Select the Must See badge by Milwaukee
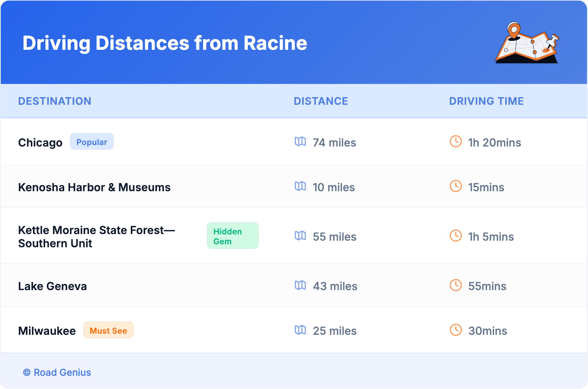The image size is (588, 389). [108, 330]
